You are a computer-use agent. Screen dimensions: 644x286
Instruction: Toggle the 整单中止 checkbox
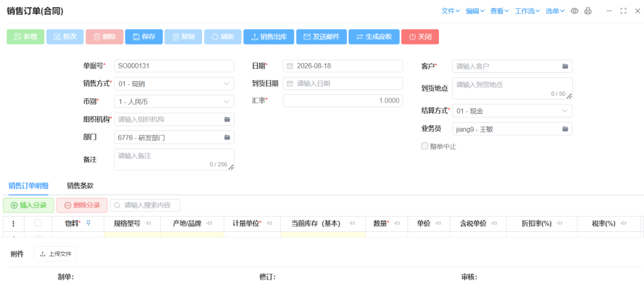tap(425, 146)
